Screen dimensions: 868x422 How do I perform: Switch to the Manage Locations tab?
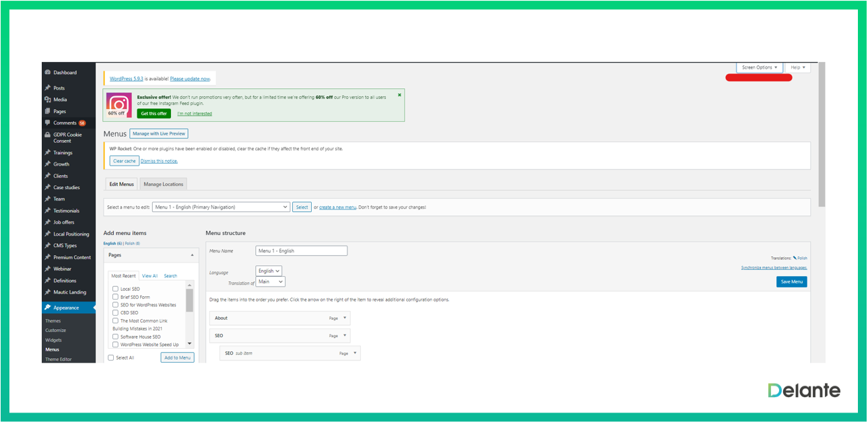click(x=163, y=184)
